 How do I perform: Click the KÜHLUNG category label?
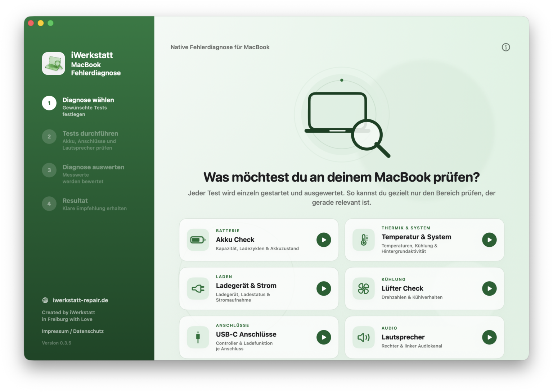coord(394,279)
